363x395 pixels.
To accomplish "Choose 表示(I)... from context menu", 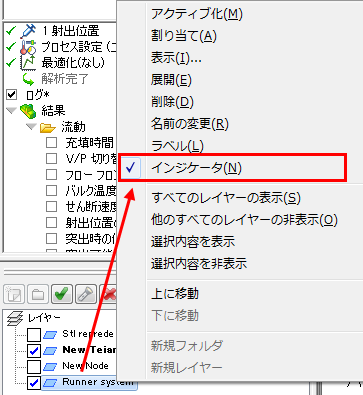I will (x=176, y=58).
